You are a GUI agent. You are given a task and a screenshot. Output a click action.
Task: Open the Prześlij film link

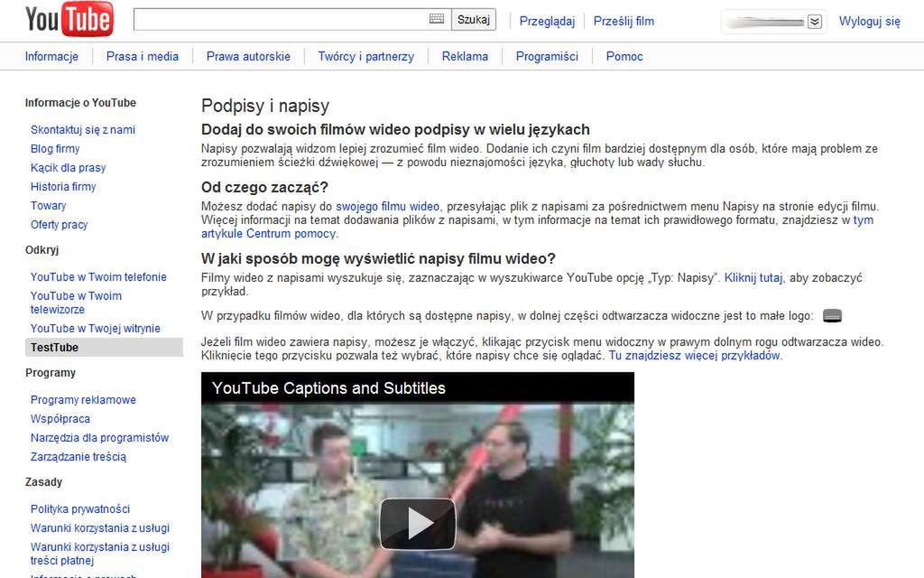click(x=624, y=22)
